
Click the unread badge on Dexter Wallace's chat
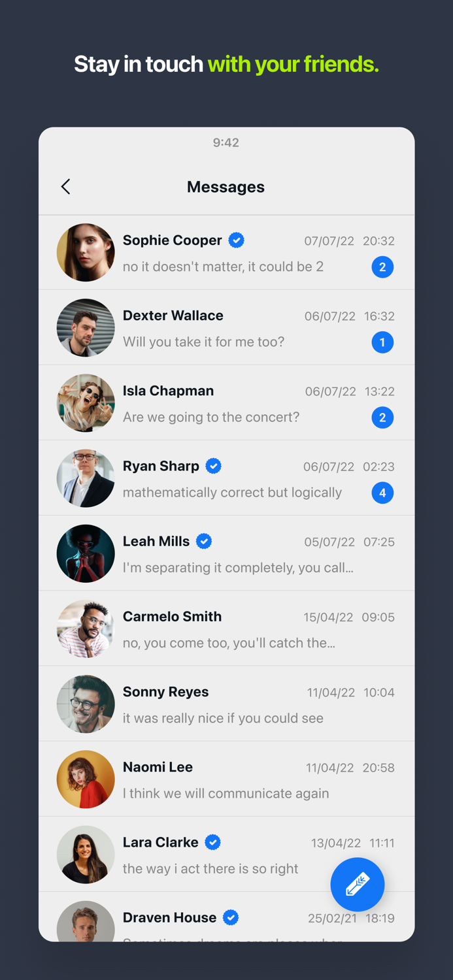click(x=382, y=342)
